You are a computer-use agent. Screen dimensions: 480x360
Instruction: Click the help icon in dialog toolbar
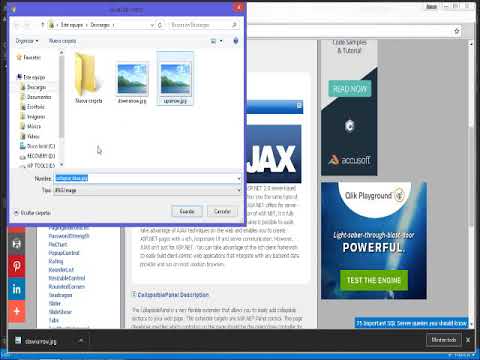pos(236,41)
